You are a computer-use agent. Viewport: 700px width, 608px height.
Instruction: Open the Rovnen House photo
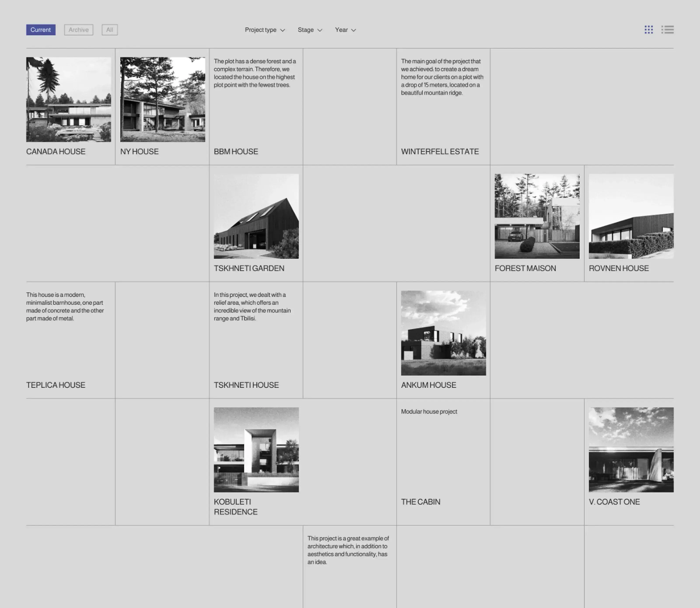coord(631,217)
